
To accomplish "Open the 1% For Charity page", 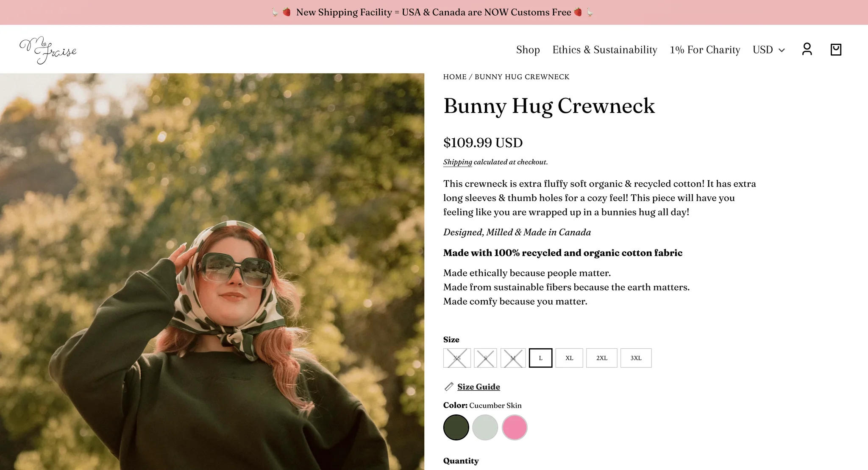I will (x=705, y=50).
